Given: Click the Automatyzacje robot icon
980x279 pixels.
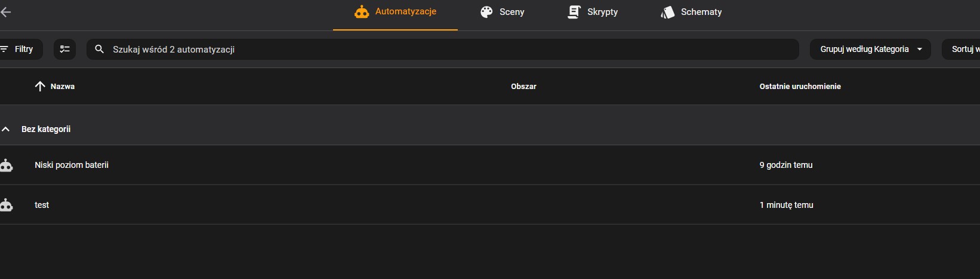Looking at the screenshot, I should click(362, 12).
